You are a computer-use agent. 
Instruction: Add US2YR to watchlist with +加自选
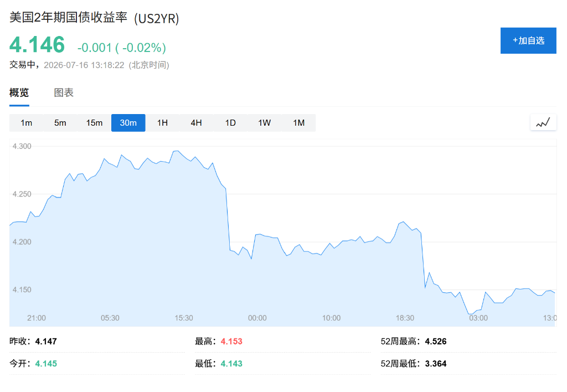tap(528, 40)
